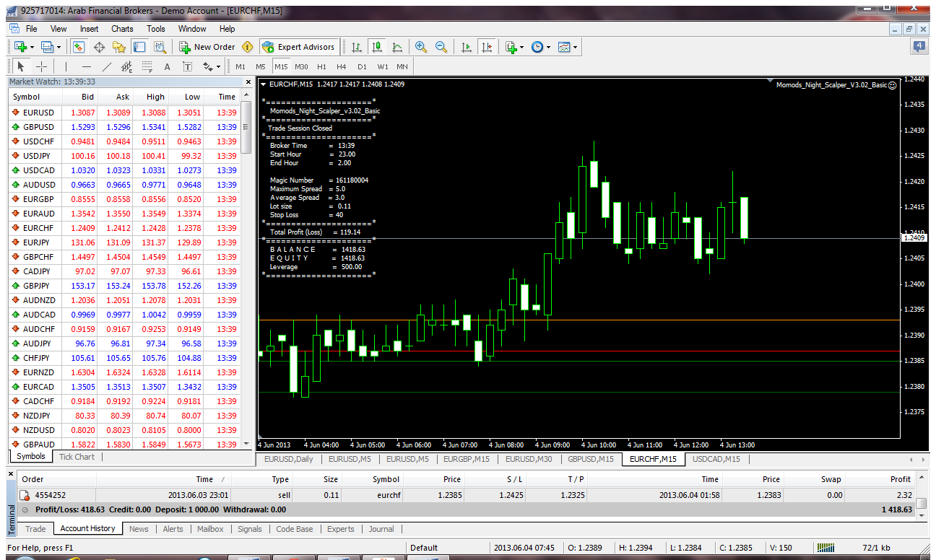Switch chart to line chart type
Image resolution: width=936 pixels, height=560 pixels.
[x=397, y=47]
